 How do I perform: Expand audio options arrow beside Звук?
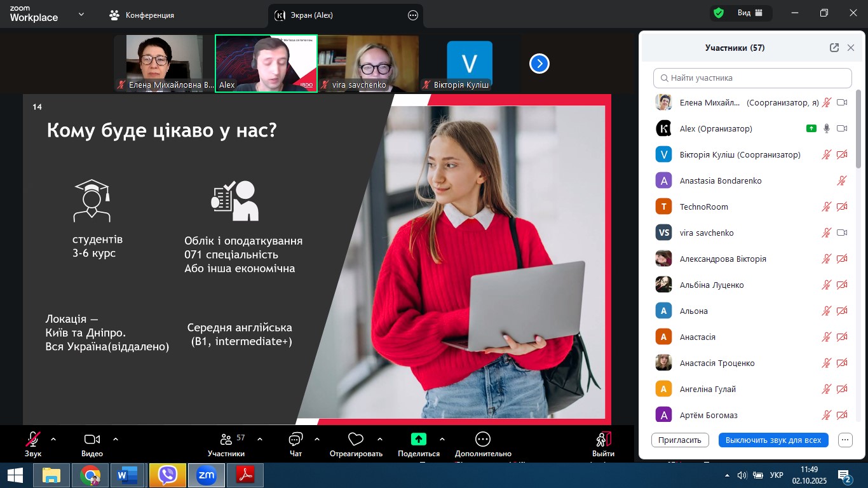click(53, 439)
